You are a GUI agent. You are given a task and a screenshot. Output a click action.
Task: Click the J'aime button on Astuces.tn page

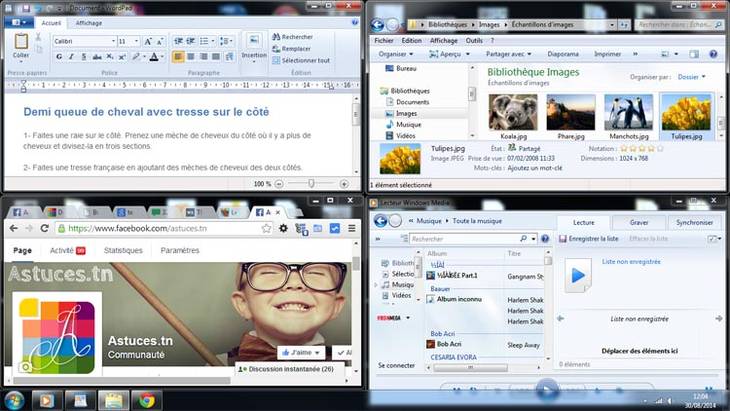pyautogui.click(x=301, y=352)
